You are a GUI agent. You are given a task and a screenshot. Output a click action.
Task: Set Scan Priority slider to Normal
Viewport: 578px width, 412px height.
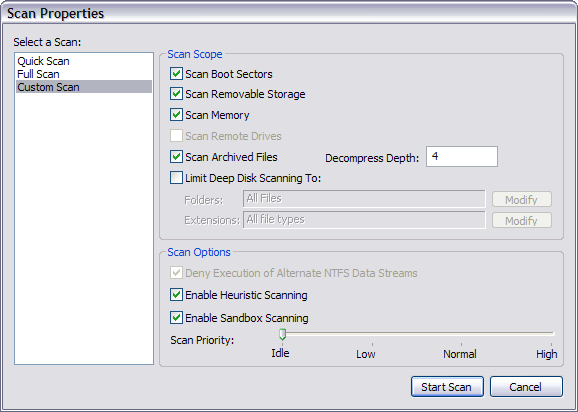point(462,334)
